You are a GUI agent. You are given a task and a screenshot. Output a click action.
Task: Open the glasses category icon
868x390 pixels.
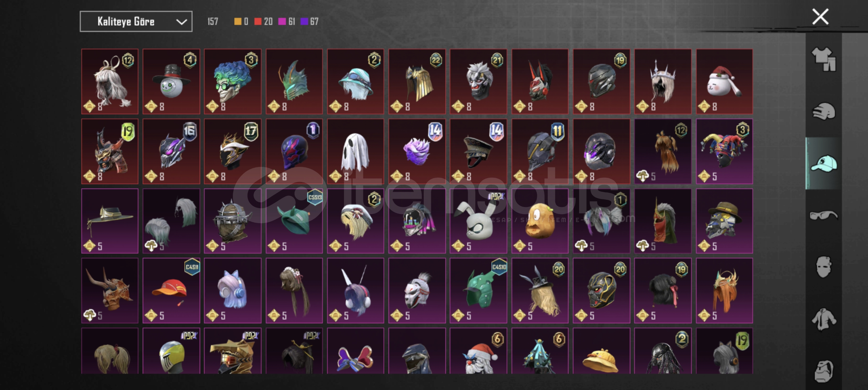[x=824, y=216]
